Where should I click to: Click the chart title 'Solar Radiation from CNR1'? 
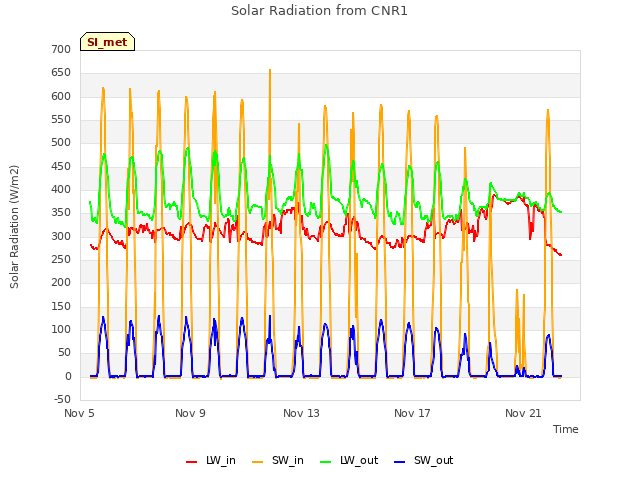coord(319,11)
